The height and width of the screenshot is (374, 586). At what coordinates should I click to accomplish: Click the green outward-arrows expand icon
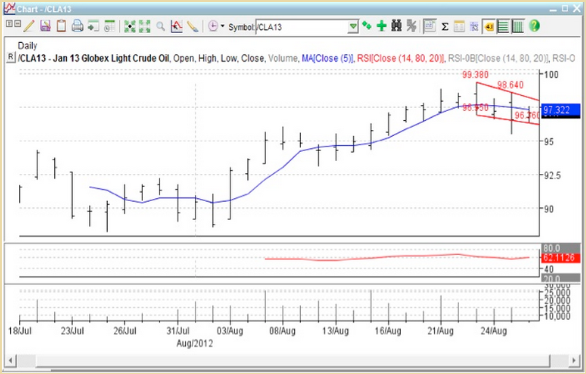coord(145,26)
